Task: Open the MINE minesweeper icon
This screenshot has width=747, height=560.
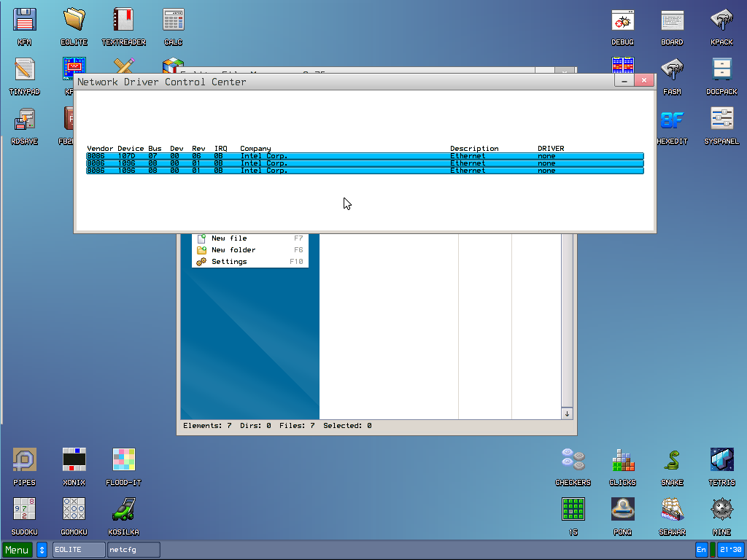Action: [721, 510]
